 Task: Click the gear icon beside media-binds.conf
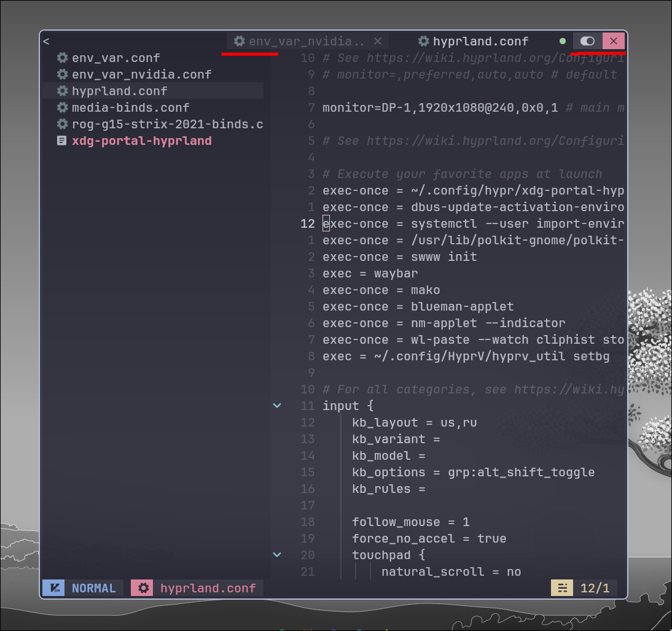click(x=61, y=107)
